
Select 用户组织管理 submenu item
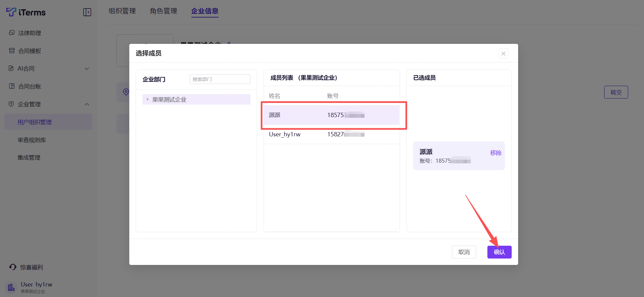pos(48,122)
